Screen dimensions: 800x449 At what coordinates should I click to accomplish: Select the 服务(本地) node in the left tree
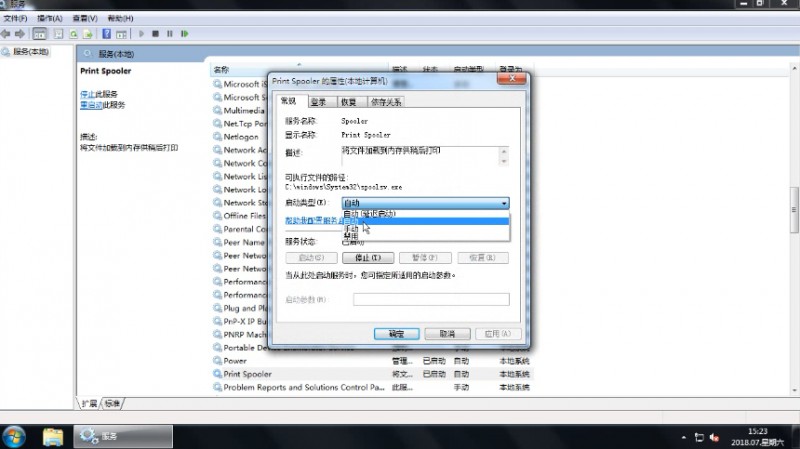(30, 52)
